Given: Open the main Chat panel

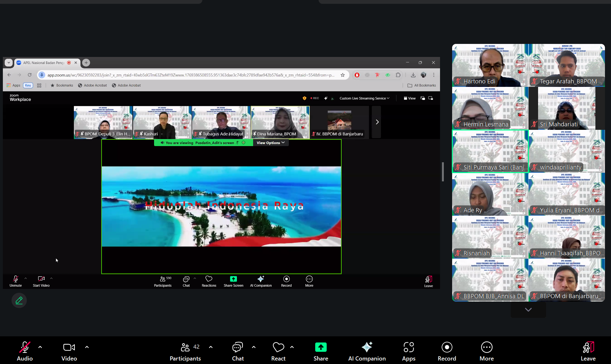Looking at the screenshot, I should pos(238,351).
